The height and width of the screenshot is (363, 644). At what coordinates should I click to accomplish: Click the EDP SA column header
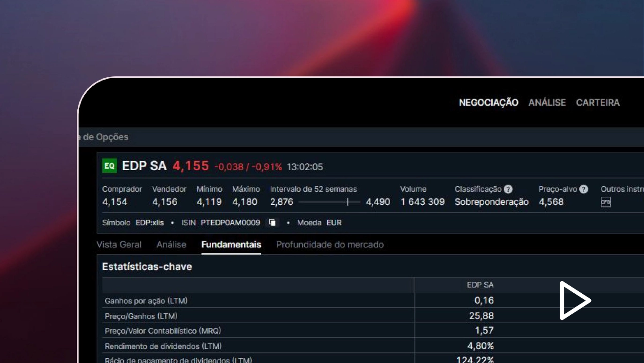click(x=480, y=285)
